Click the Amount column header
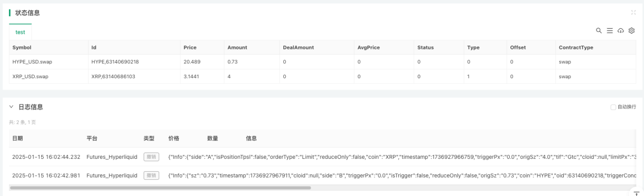This screenshot has height=196, width=644. 237,48
